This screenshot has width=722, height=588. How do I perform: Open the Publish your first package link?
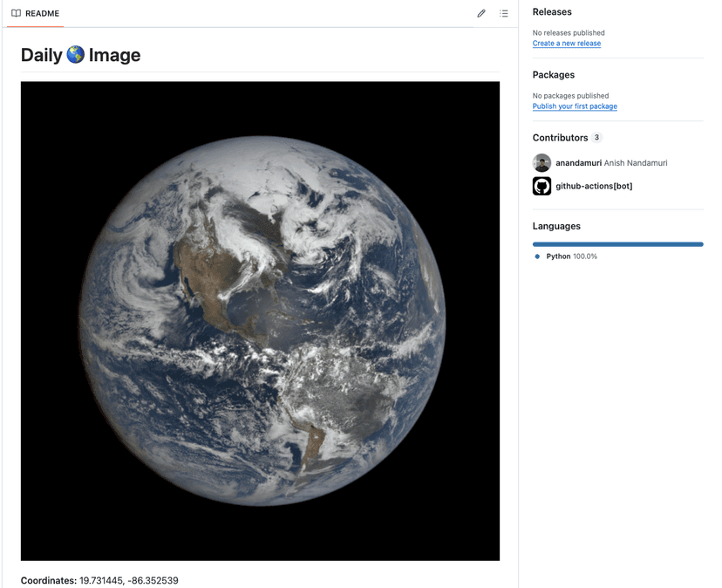[575, 106]
